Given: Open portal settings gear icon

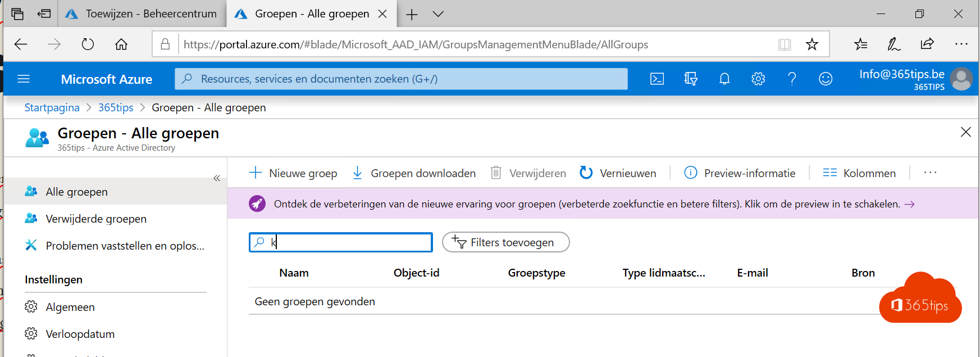Looking at the screenshot, I should pyautogui.click(x=758, y=79).
